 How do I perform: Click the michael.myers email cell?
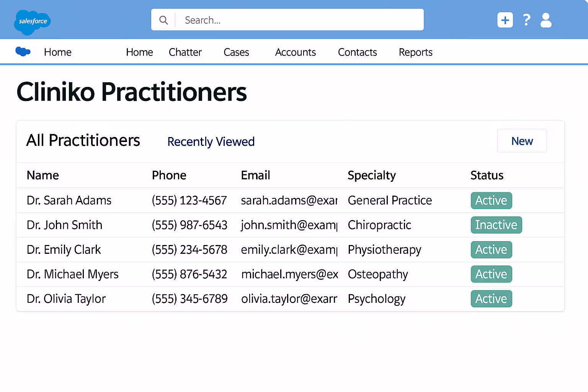click(290, 274)
